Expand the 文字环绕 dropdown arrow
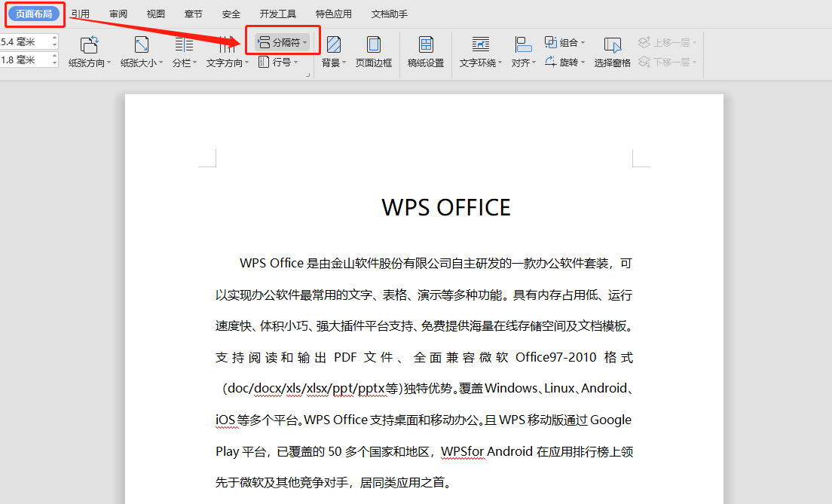832x504 pixels. pyautogui.click(x=500, y=63)
